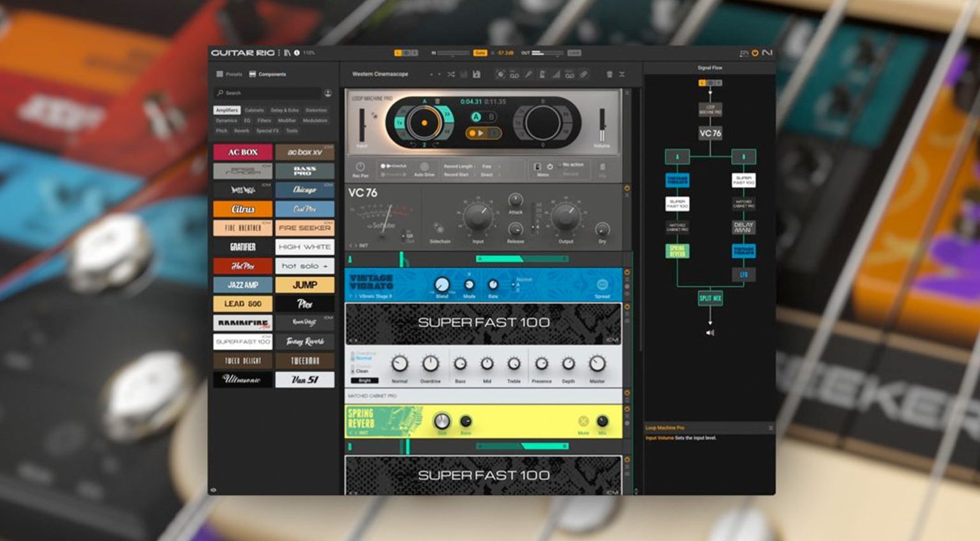Choose the HIGH WHITE amplifier
Image resolution: width=980 pixels, height=541 pixels.
(x=304, y=247)
